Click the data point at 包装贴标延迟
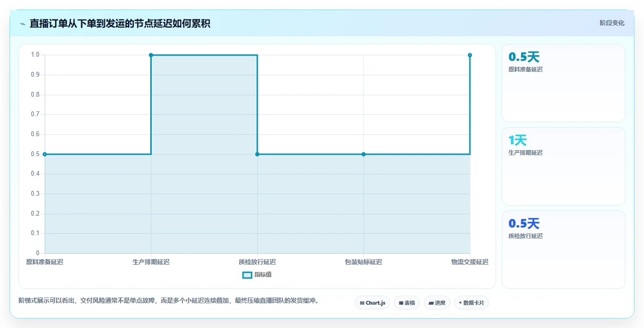Viewport: 644px width, 328px height. point(364,154)
